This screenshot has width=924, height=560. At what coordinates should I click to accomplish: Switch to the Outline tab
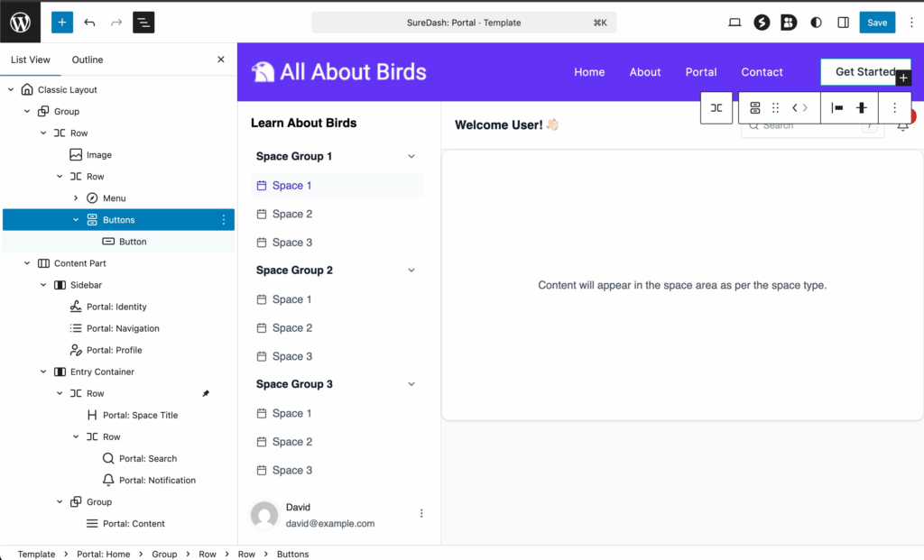[x=87, y=60]
